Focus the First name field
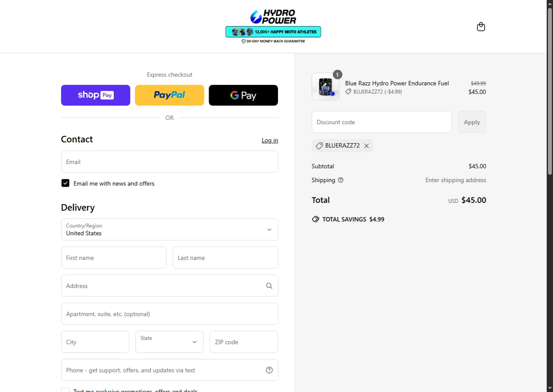This screenshot has width=553, height=392. (114, 258)
